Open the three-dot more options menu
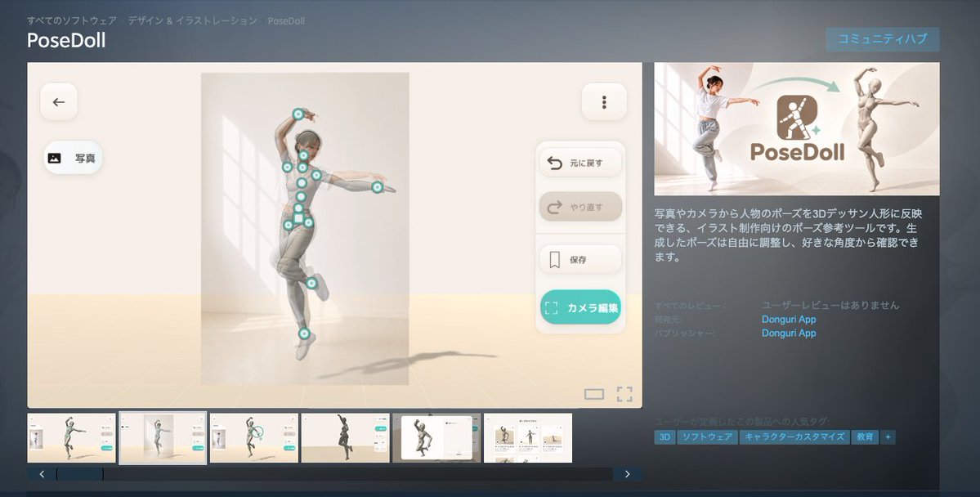 pos(604,102)
